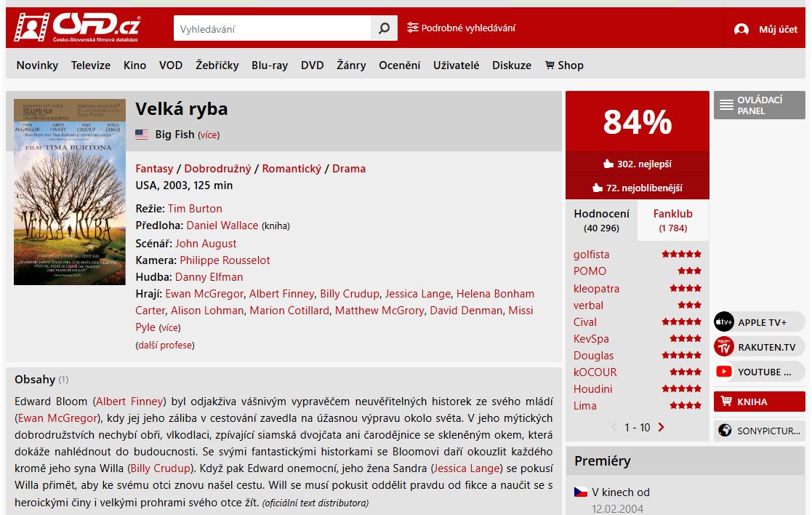Click the 302. nejlepší ranking link
Image resolution: width=812 pixels, height=515 pixels.
coord(638,164)
